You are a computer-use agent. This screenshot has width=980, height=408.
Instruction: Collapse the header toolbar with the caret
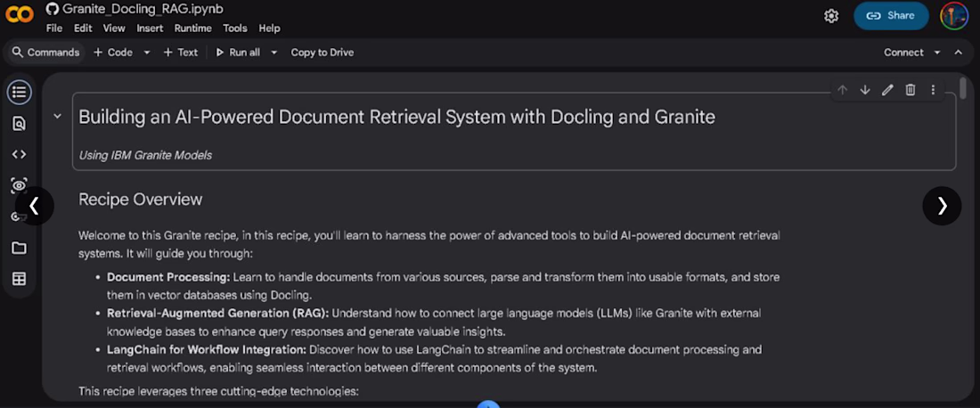point(958,53)
